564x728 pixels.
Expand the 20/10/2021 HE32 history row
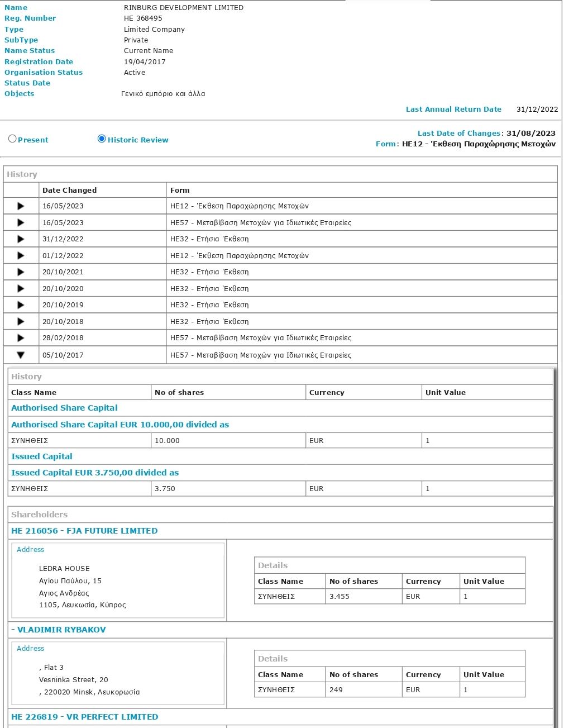21,272
